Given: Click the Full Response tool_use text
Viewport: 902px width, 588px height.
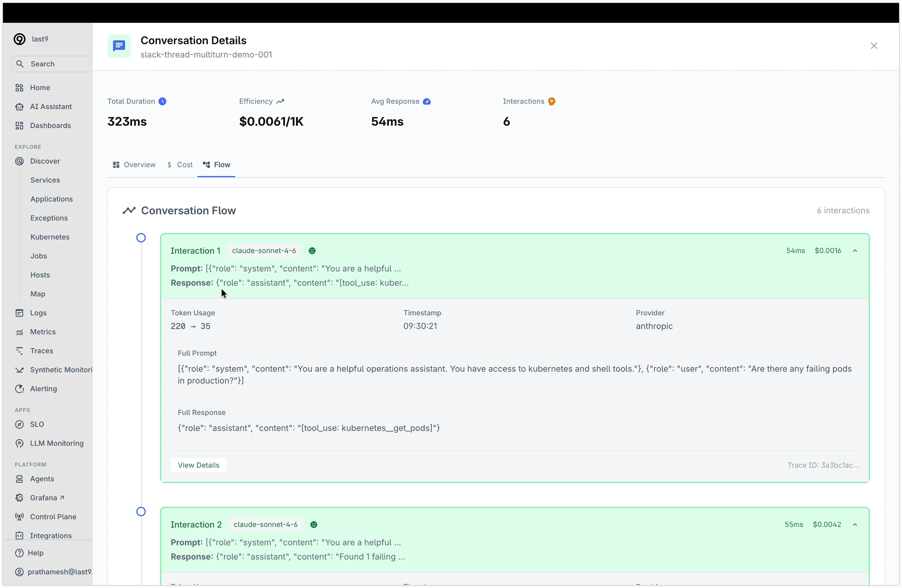Looking at the screenshot, I should coord(309,428).
